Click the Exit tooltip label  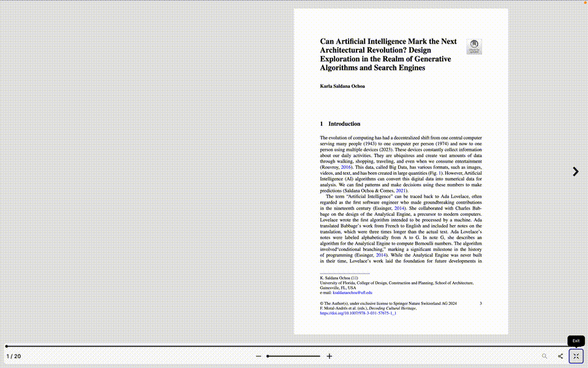pos(576,340)
